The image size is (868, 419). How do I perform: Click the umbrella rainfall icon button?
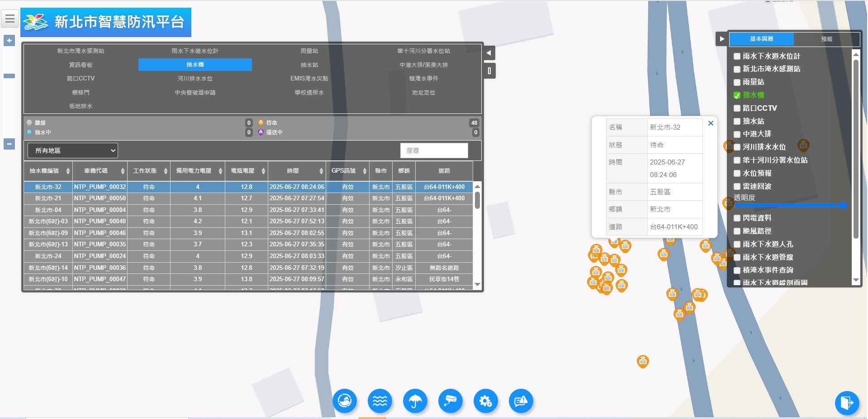[415, 401]
